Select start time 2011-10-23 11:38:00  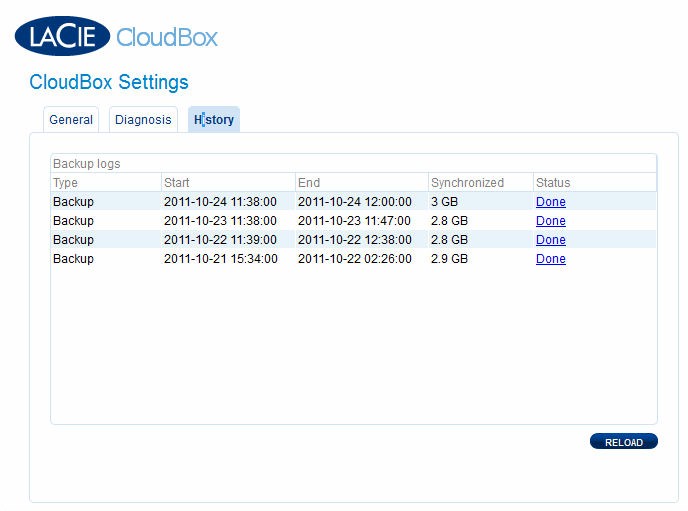pyautogui.click(x=220, y=221)
